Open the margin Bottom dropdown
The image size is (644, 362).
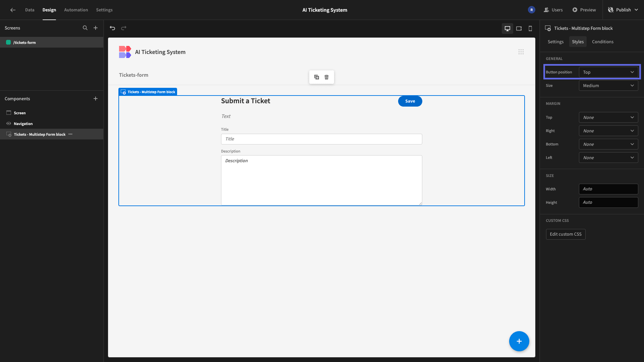click(x=608, y=144)
